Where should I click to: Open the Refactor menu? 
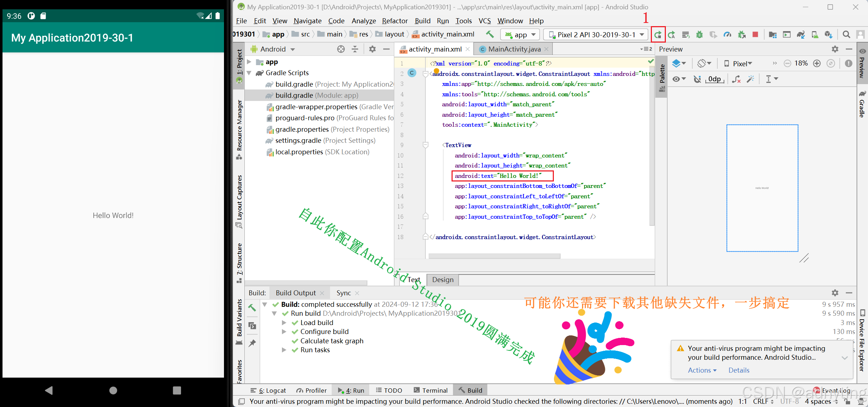click(x=395, y=21)
